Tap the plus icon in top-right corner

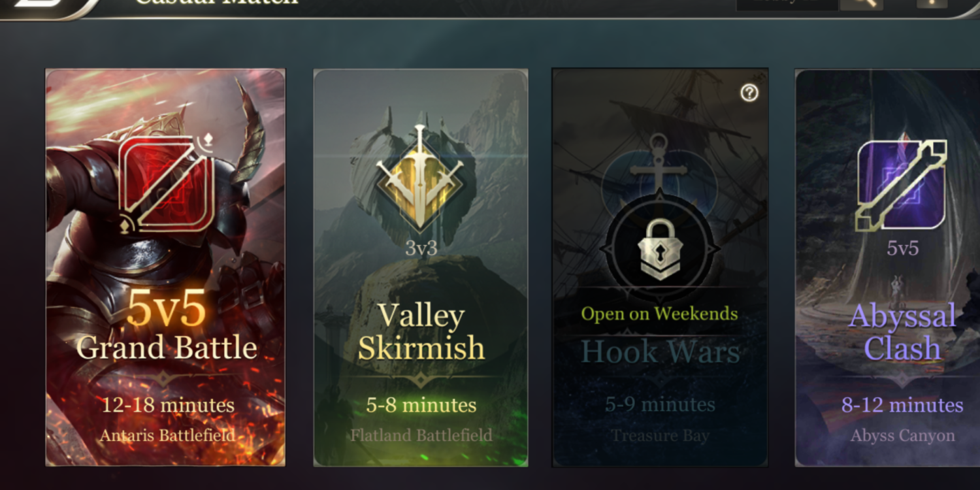pos(933,3)
